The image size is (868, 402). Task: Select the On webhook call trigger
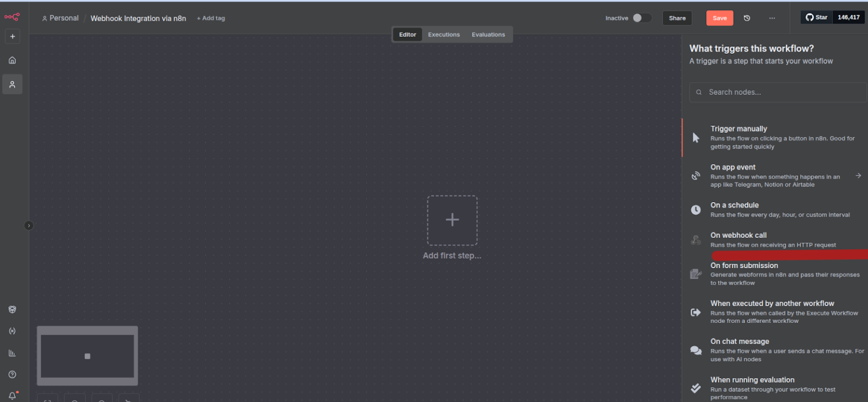coord(775,240)
